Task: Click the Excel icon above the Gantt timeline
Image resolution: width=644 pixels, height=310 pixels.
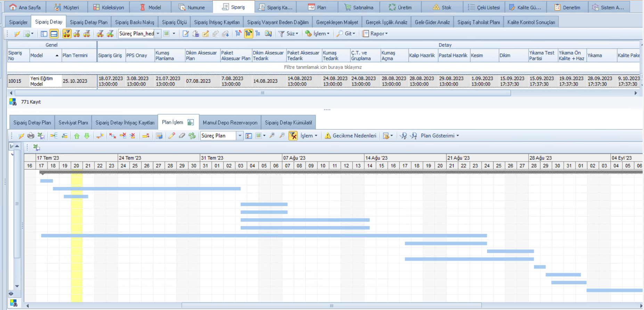Action: point(36,147)
